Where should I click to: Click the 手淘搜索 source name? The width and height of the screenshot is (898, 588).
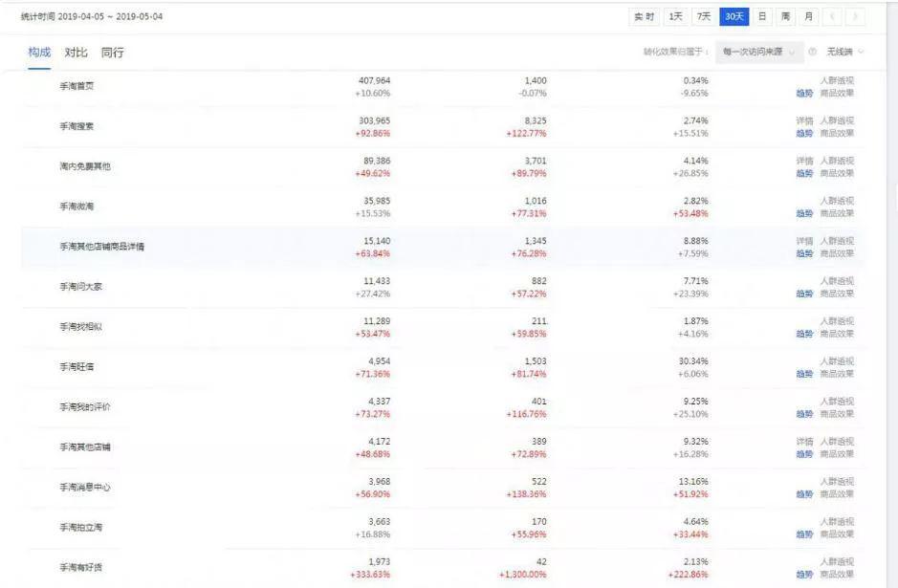[x=77, y=126]
